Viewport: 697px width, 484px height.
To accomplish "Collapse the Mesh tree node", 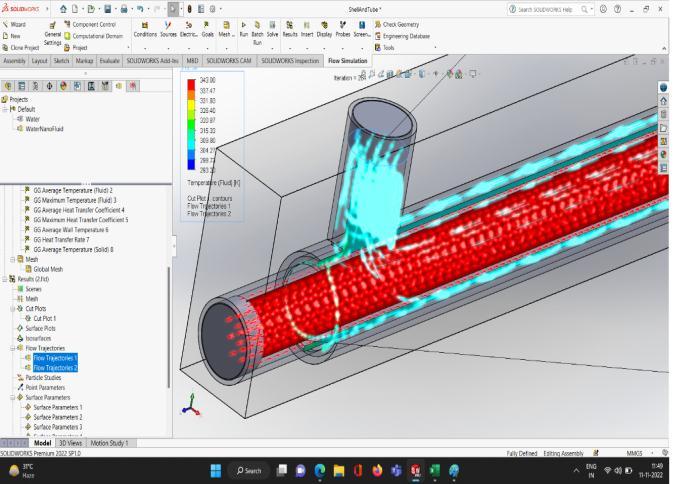I will pos(13,259).
